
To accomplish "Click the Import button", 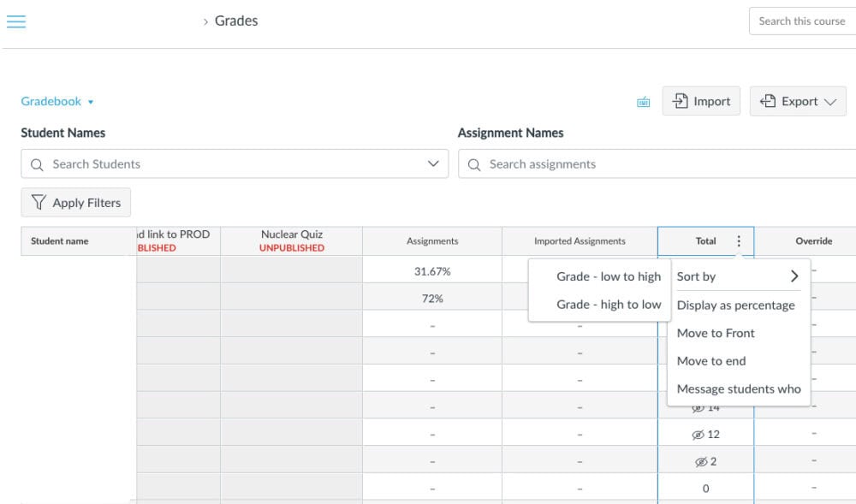I will [701, 102].
